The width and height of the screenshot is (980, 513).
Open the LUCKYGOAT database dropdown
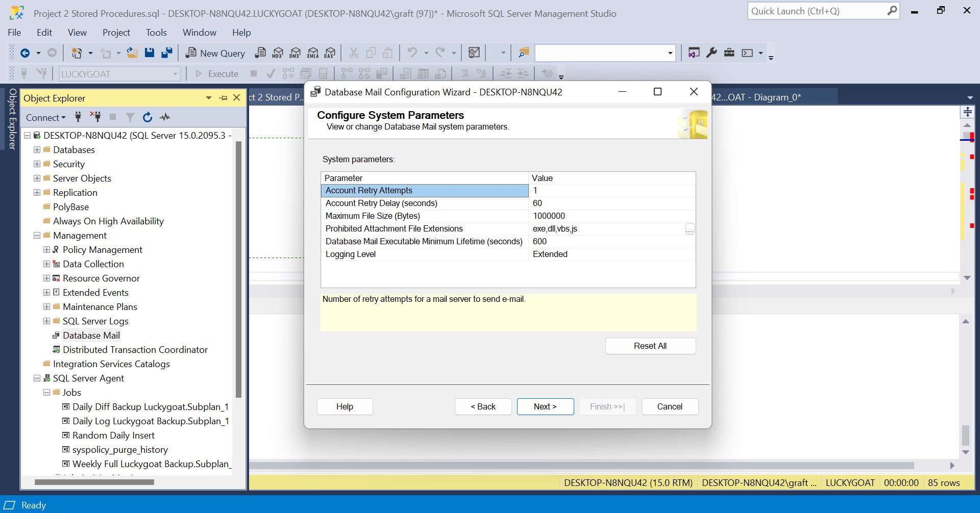175,74
